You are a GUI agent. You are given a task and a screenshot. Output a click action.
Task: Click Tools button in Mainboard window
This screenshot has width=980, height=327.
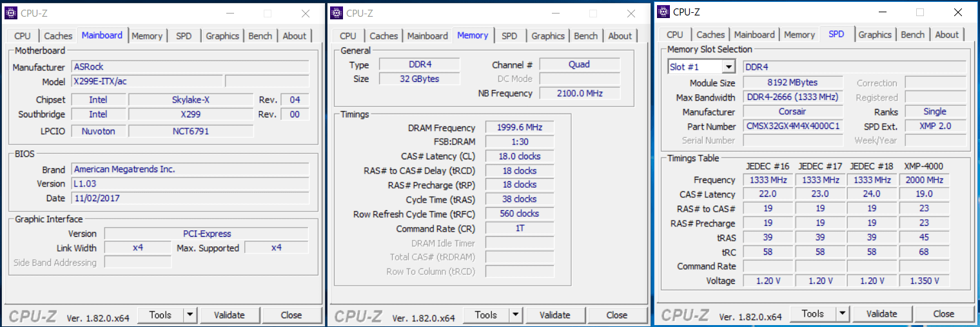pyautogui.click(x=161, y=315)
